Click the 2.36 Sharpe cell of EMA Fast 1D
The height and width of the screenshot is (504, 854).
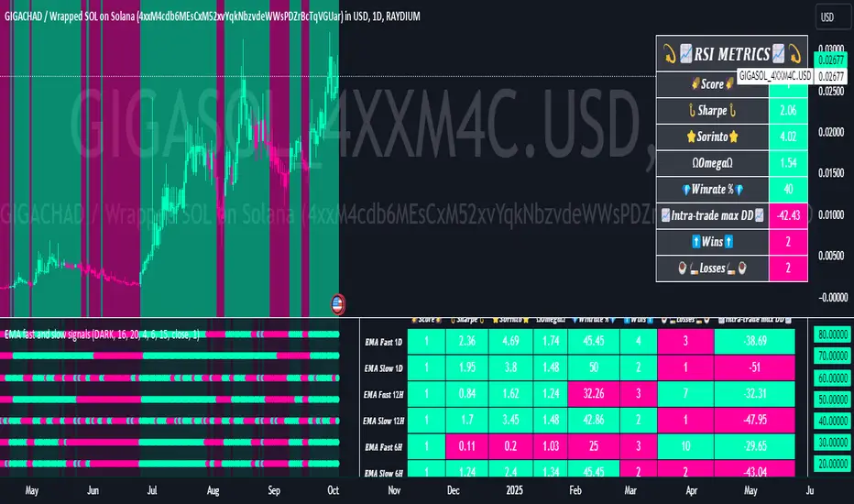(x=466, y=342)
